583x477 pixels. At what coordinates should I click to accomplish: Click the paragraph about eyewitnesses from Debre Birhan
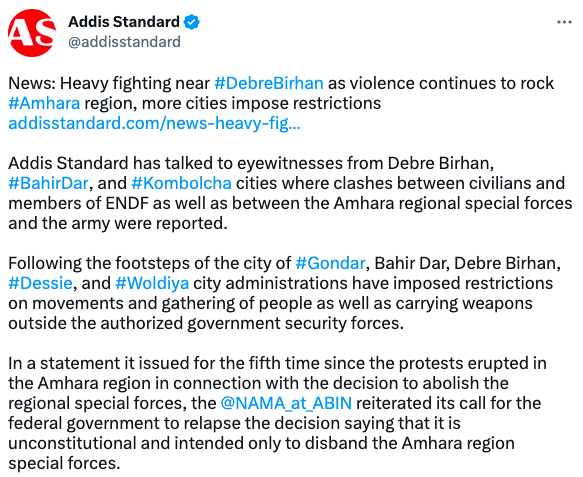[290, 193]
